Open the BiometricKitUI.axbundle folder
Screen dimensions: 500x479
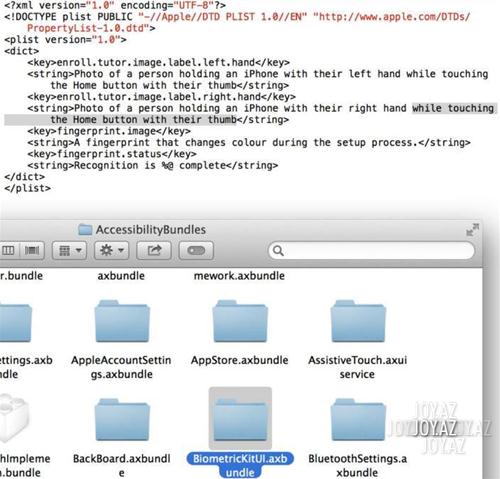pos(240,419)
